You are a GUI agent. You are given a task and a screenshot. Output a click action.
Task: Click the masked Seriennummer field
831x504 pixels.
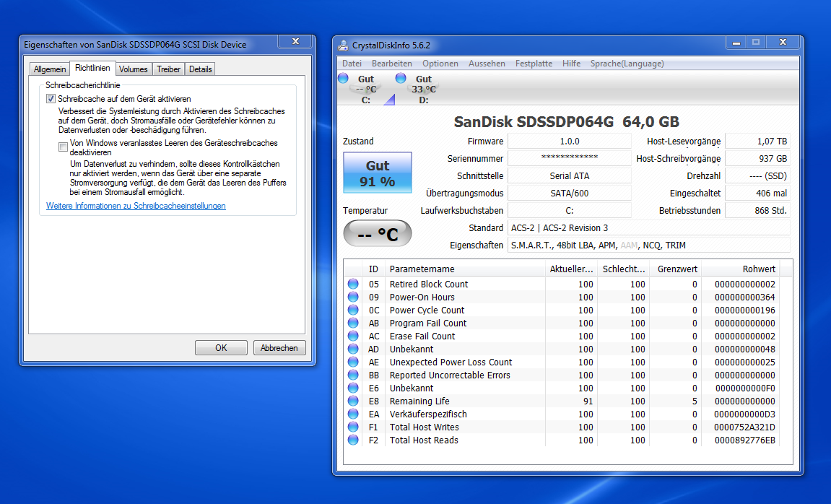point(570,158)
